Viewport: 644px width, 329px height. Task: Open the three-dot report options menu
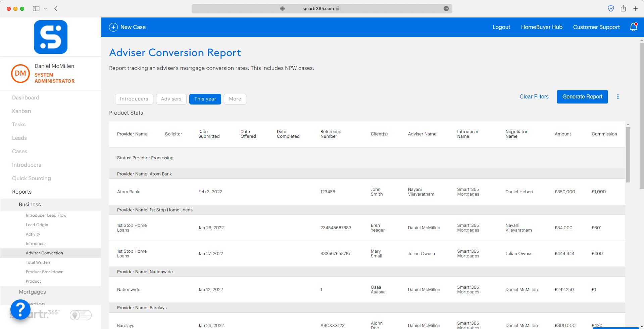618,97
